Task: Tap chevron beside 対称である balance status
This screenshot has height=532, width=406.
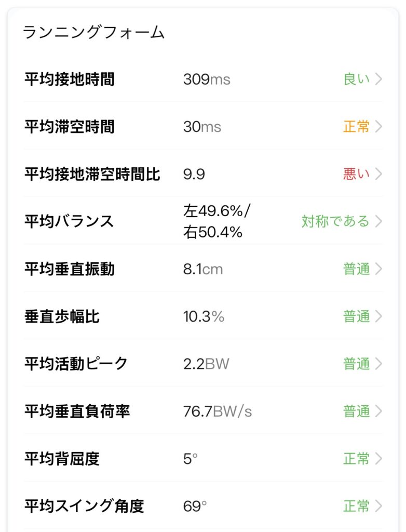Action: [378, 221]
